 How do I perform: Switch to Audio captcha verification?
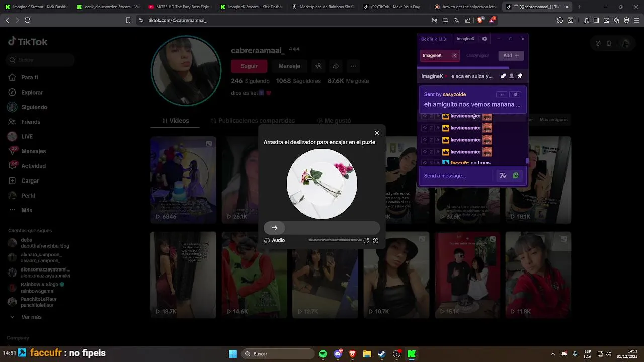click(275, 240)
